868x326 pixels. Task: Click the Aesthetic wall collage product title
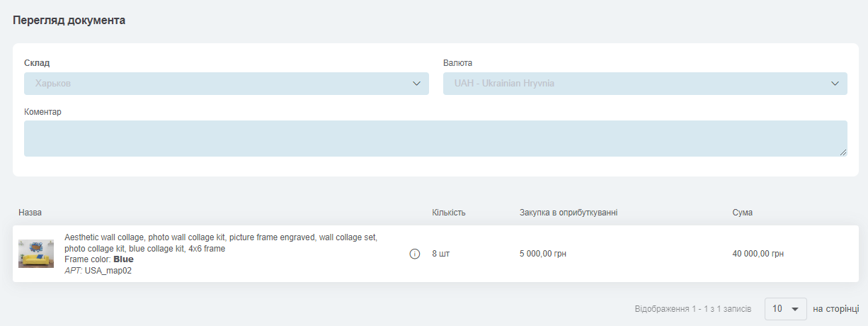pyautogui.click(x=221, y=243)
